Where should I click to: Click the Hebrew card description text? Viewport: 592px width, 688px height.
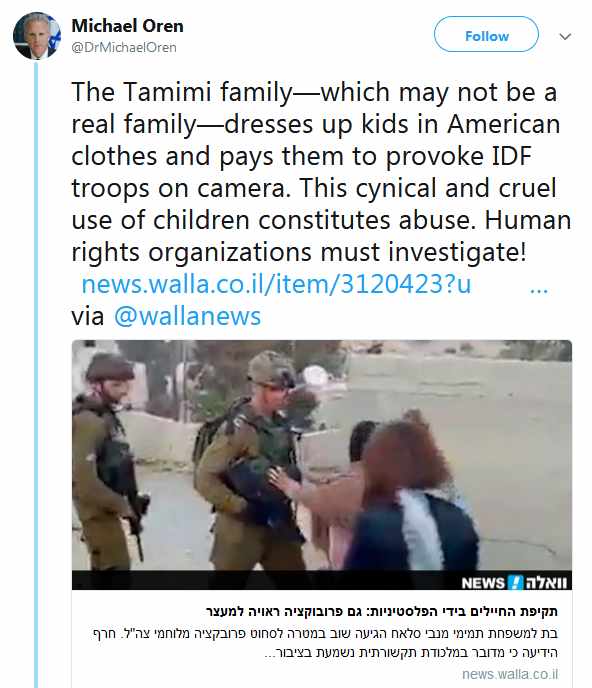tap(325, 643)
